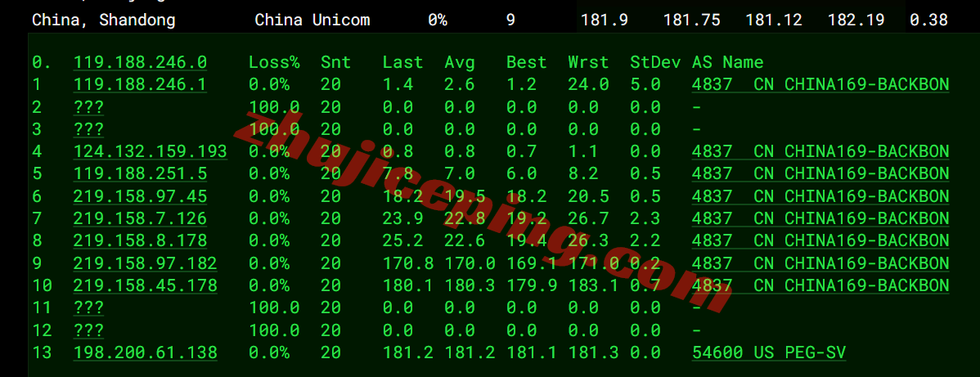This screenshot has width=980, height=377.
Task: Select the China, Shandong summary row
Action: (490, 20)
